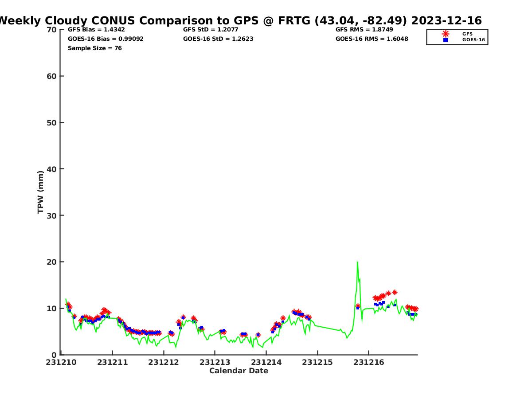The height and width of the screenshot is (399, 532).
Task: Click the GOES-16 StD = 1.2623 annotation
Action: [x=218, y=39]
